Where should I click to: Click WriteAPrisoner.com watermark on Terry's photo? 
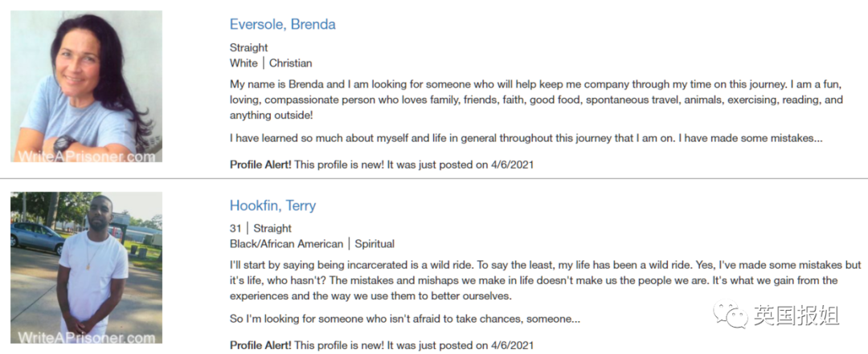(x=86, y=337)
